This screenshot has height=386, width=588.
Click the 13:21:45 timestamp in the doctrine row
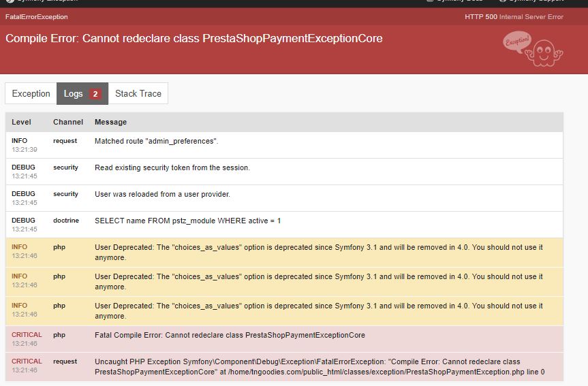point(25,229)
